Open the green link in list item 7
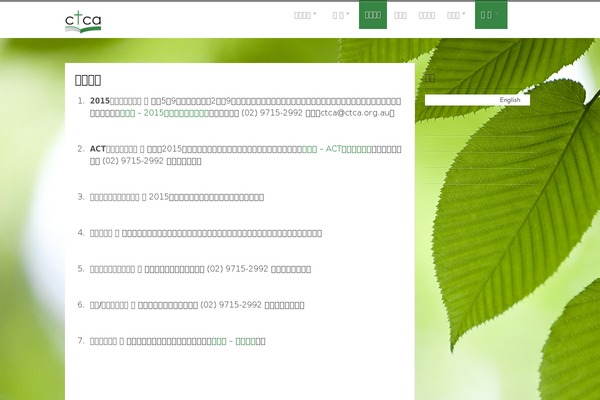The image size is (600, 400). click(x=233, y=341)
